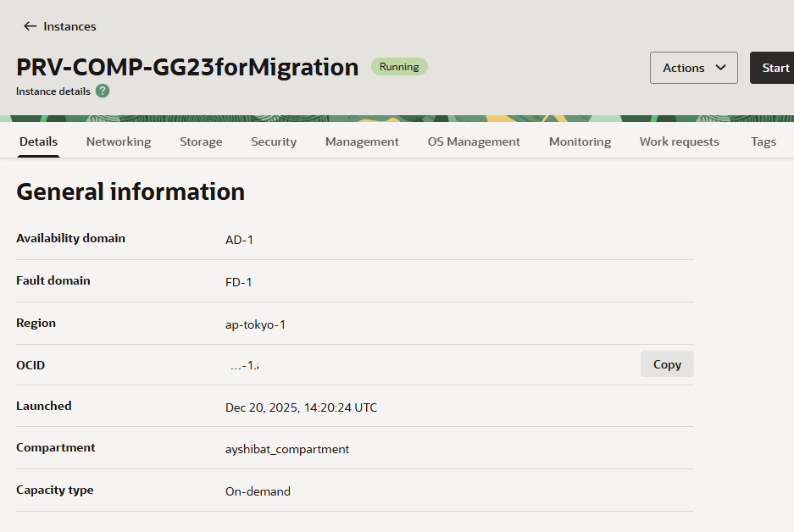
Task: Select the On-demand capacity type value
Action: pyautogui.click(x=258, y=491)
